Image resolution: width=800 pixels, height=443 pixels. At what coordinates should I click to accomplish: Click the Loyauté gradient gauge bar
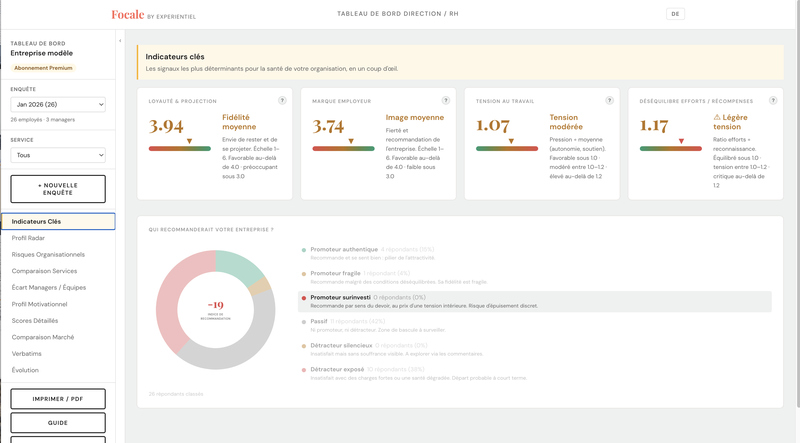[180, 149]
